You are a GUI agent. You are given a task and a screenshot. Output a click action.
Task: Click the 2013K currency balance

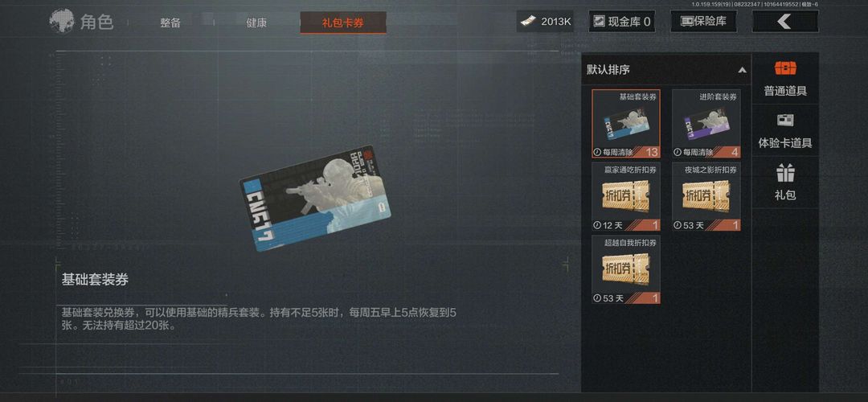pyautogui.click(x=556, y=23)
